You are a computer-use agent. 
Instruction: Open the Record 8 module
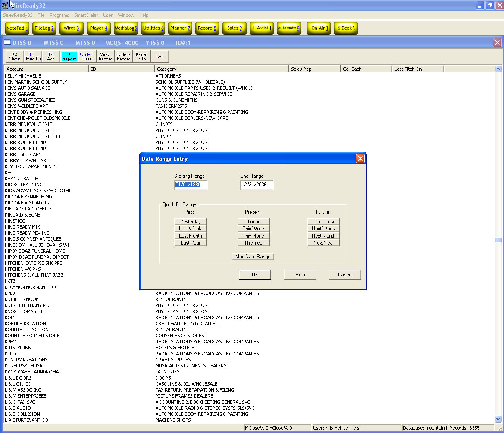(207, 28)
